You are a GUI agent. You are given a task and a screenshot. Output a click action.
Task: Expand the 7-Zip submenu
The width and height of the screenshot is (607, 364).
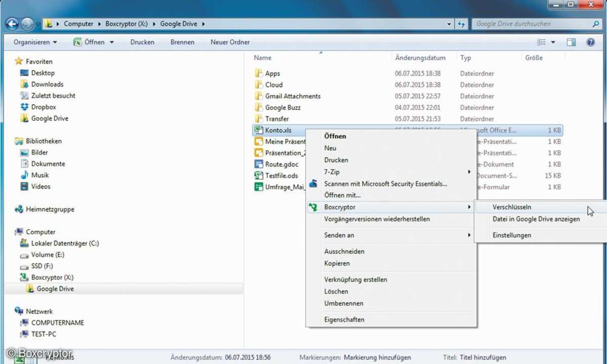tap(392, 172)
